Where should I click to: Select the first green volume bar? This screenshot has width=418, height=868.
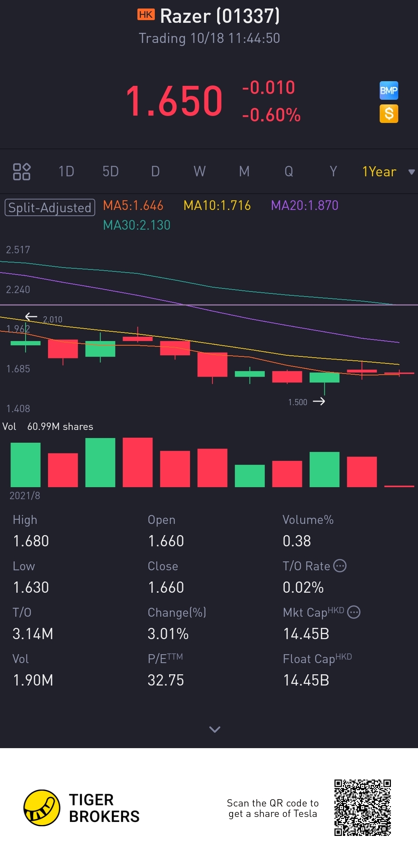point(26,465)
